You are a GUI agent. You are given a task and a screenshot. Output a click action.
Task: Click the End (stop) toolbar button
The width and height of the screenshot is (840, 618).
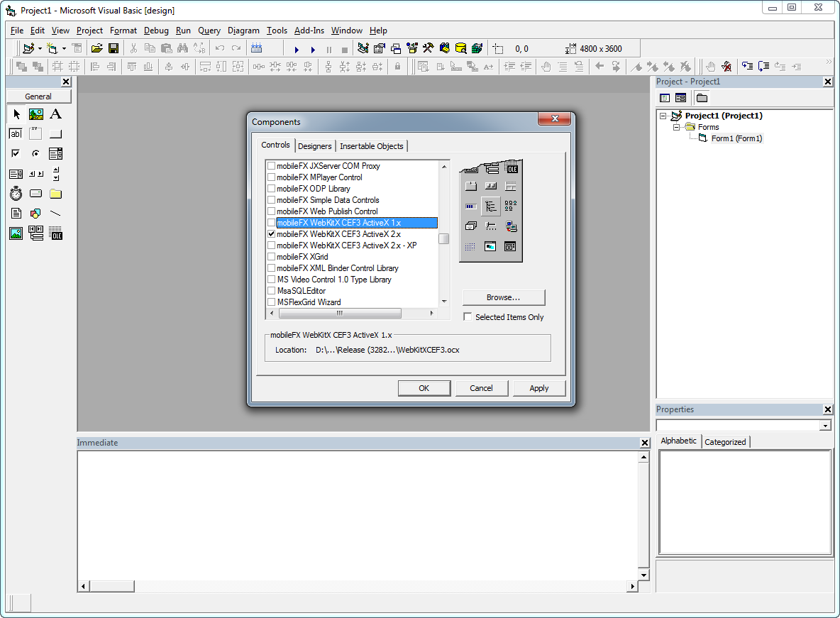coord(345,50)
